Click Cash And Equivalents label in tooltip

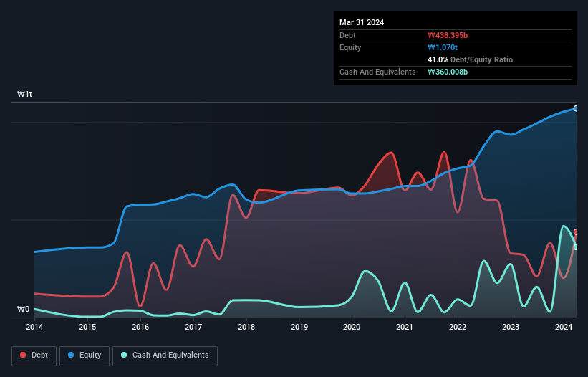click(x=377, y=72)
